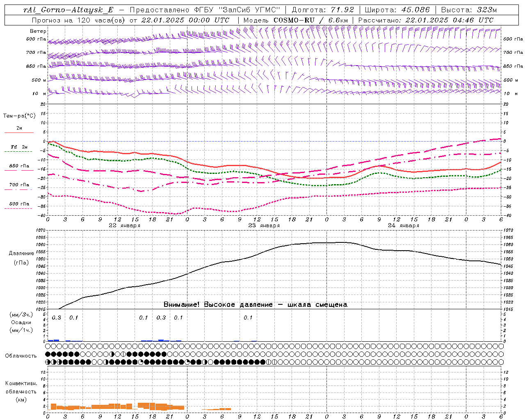
Task: Select the Широта: 45.086 header field
Action: point(397,10)
